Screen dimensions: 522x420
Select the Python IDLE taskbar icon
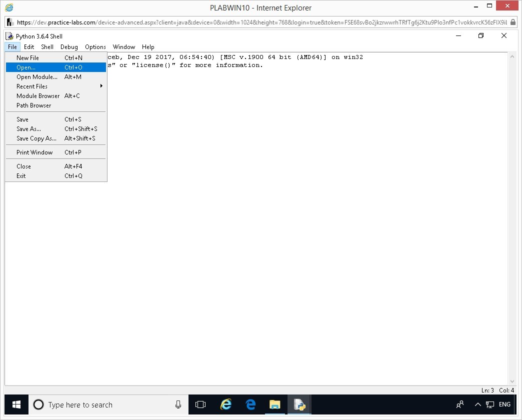pyautogui.click(x=299, y=404)
